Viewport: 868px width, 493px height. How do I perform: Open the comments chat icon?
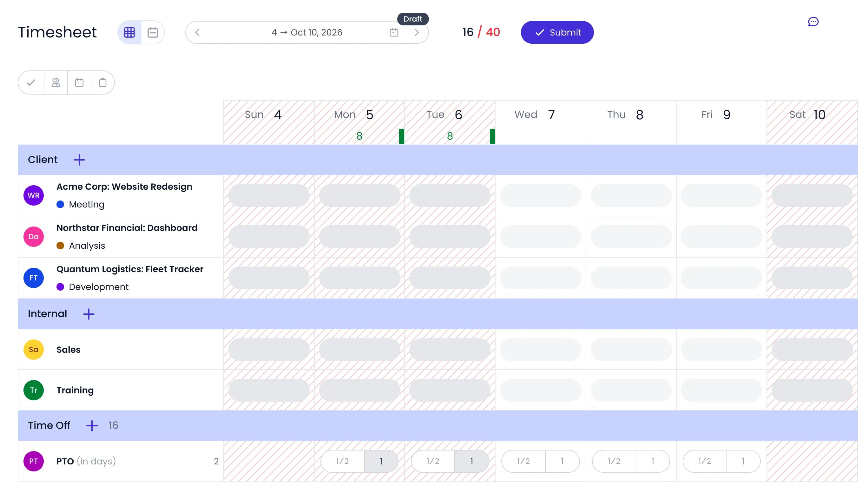point(813,22)
